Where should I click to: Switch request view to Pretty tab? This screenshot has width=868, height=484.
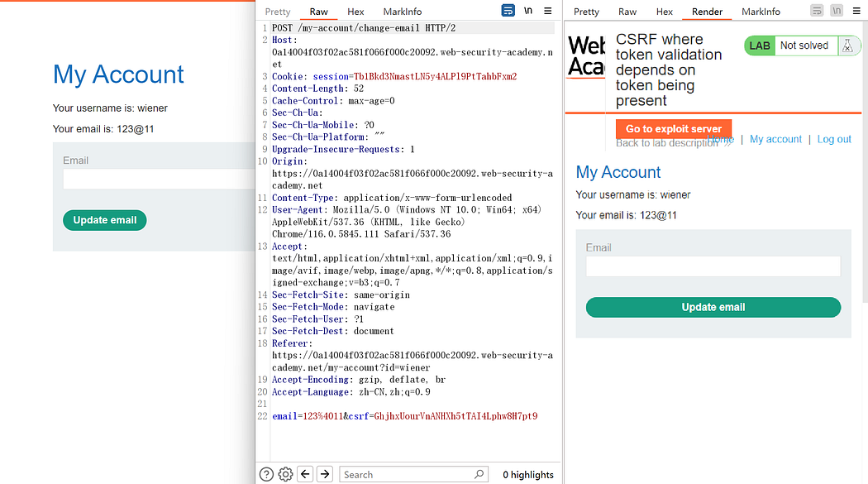278,12
